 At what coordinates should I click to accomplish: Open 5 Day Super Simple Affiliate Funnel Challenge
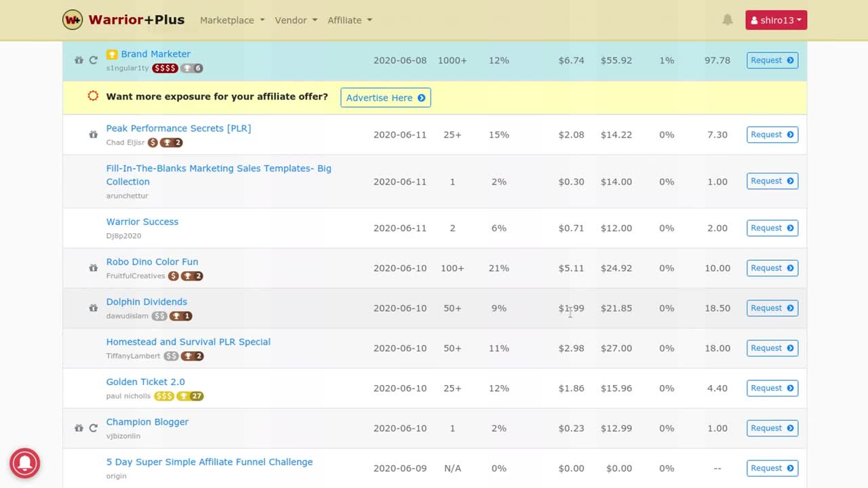point(209,462)
